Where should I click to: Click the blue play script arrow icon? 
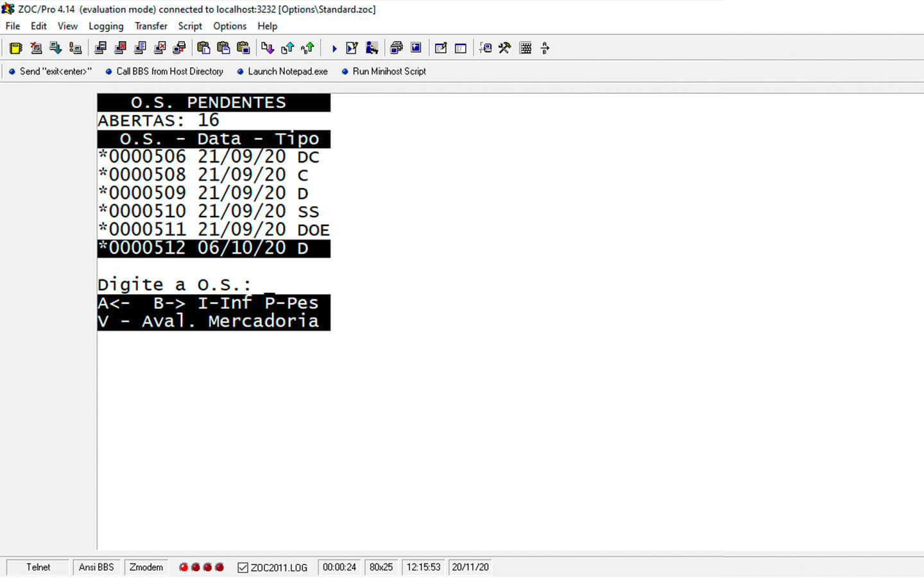pos(334,48)
